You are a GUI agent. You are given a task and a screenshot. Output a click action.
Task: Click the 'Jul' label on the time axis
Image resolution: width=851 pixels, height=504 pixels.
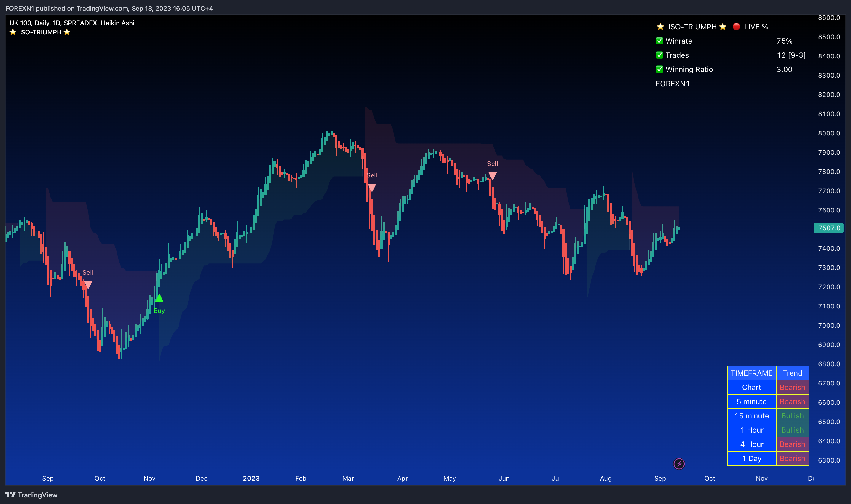click(556, 478)
